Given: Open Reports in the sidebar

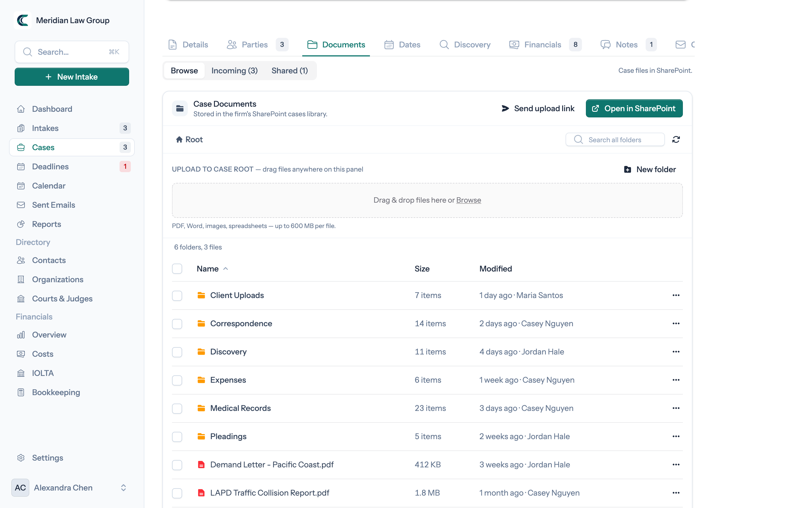Looking at the screenshot, I should (x=72, y=224).
